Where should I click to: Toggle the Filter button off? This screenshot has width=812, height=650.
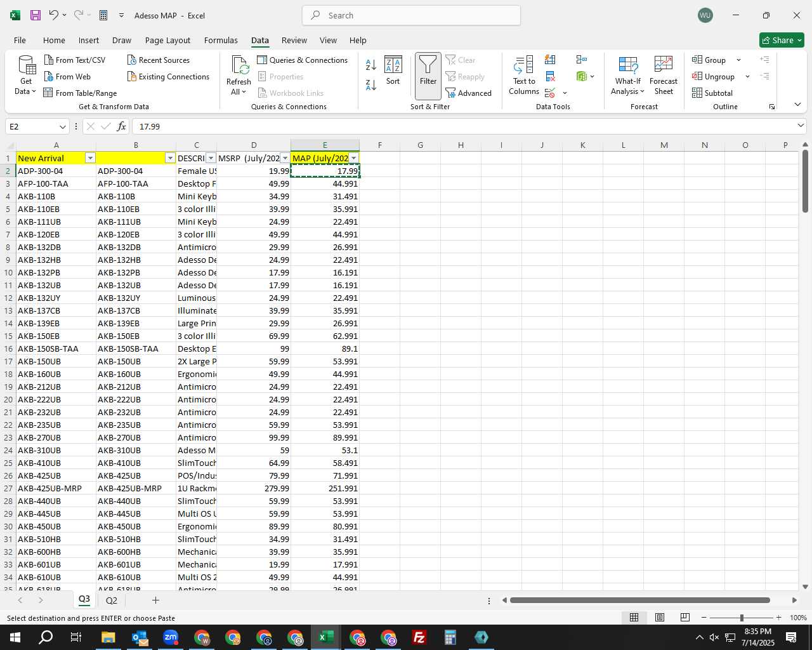point(428,76)
